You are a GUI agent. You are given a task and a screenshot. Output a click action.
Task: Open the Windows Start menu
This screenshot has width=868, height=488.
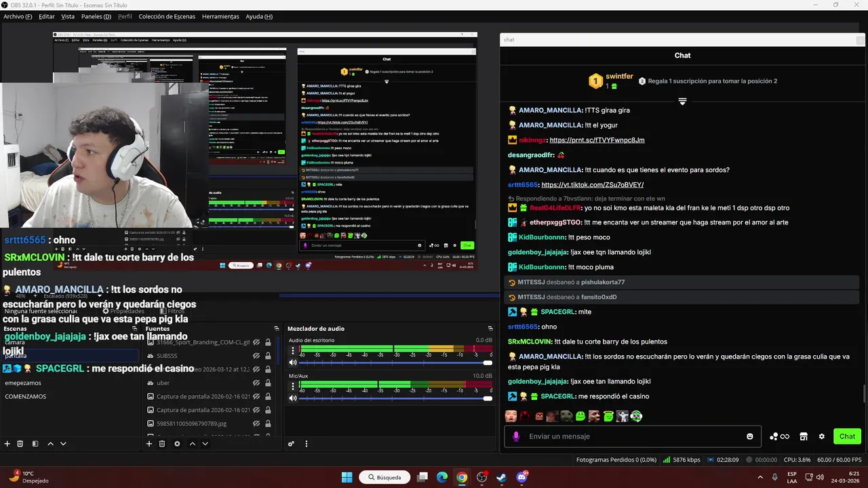click(347, 477)
